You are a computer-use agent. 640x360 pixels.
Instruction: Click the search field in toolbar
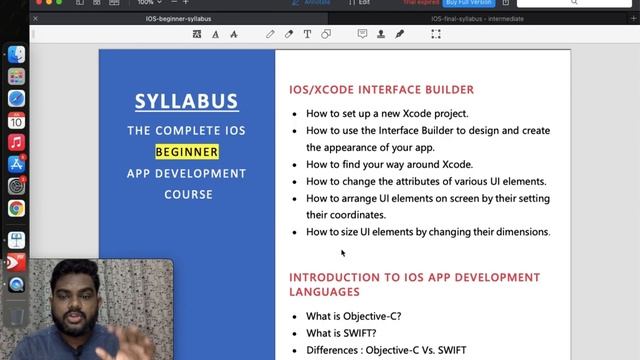[x=574, y=3]
